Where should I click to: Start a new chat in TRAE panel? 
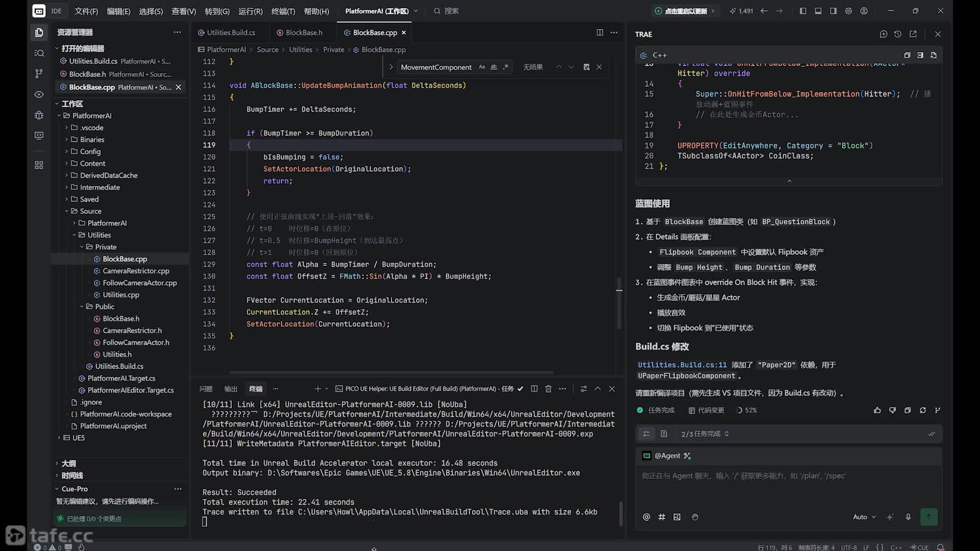coord(884,34)
